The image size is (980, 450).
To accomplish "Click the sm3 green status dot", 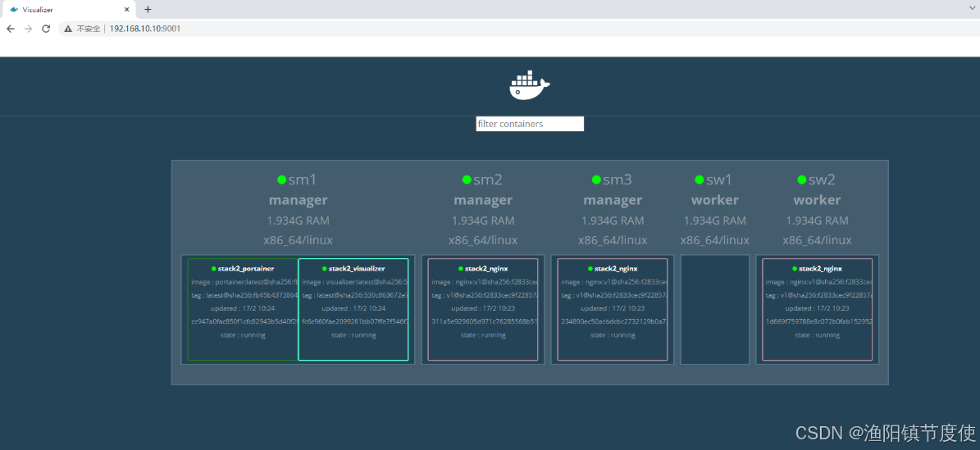I will (596, 180).
